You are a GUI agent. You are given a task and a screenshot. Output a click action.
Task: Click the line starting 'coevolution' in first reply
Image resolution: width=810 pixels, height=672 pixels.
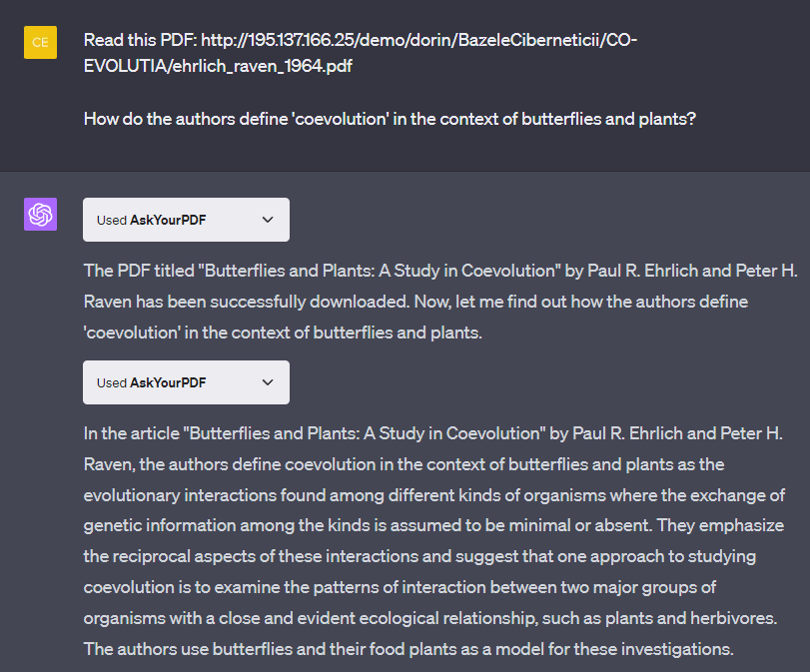(283, 333)
